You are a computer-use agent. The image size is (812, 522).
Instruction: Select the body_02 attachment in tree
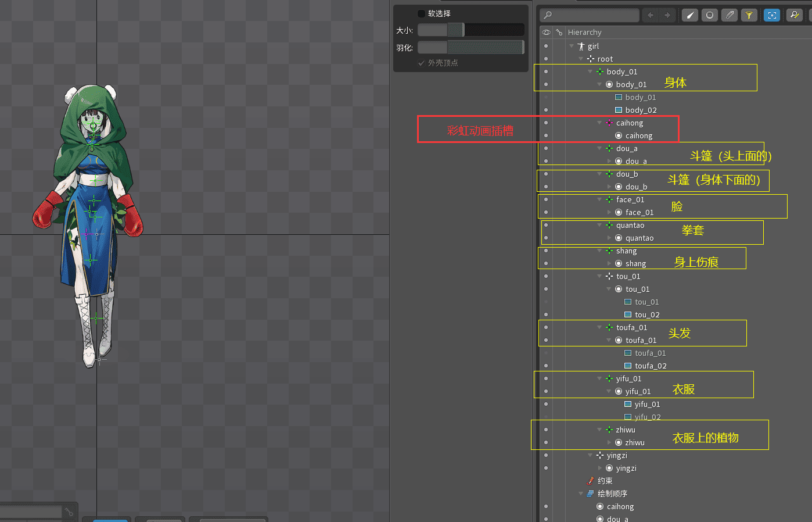[x=641, y=110]
